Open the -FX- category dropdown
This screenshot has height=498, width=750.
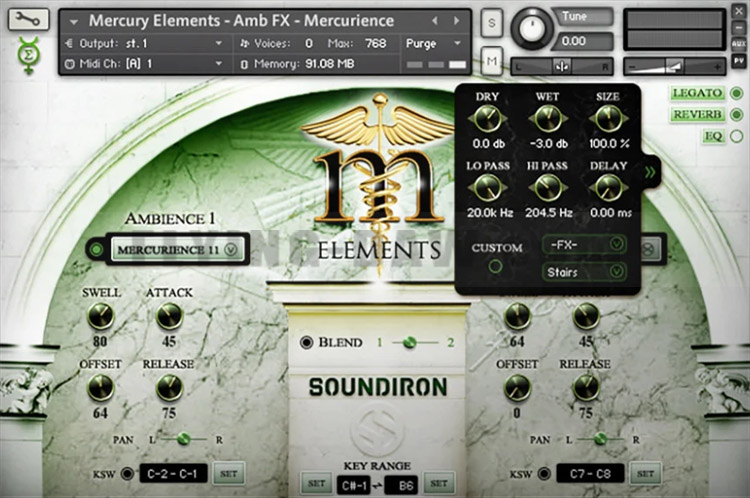tap(585, 245)
